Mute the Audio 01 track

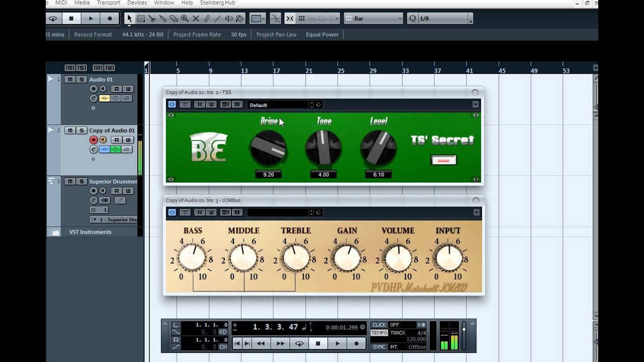click(70, 79)
